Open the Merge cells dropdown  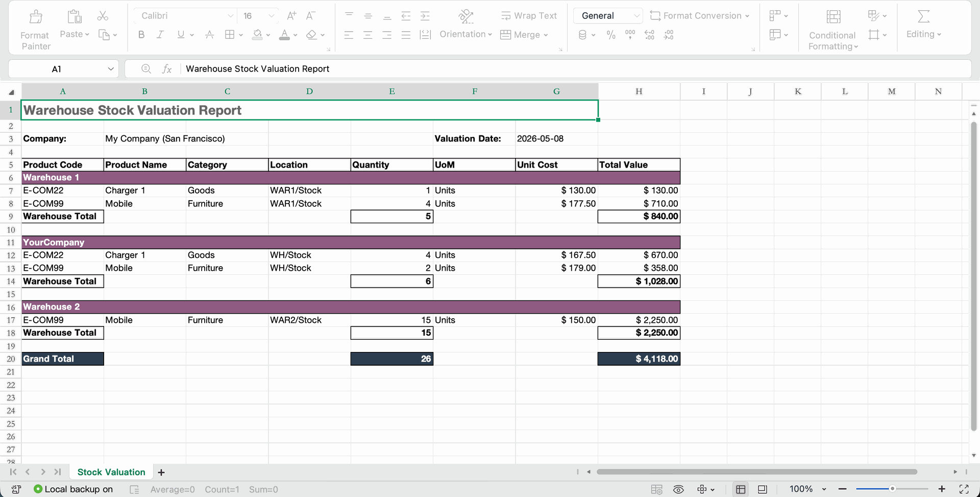coord(546,35)
